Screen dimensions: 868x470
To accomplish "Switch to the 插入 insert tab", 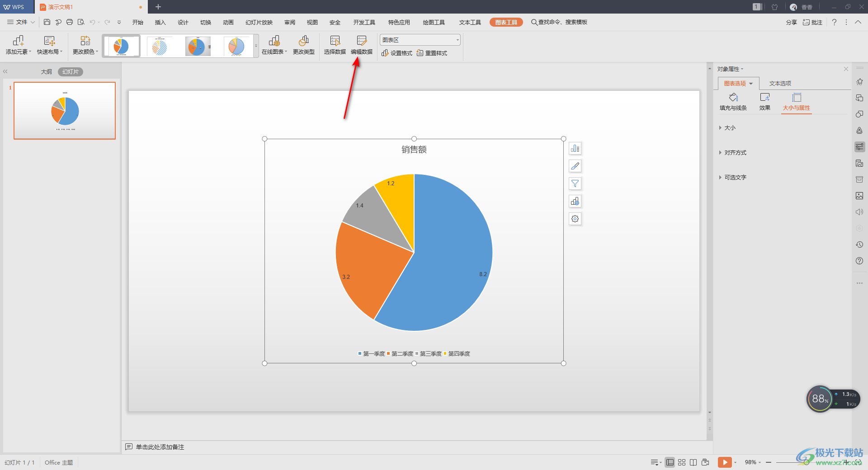I will 160,22.
